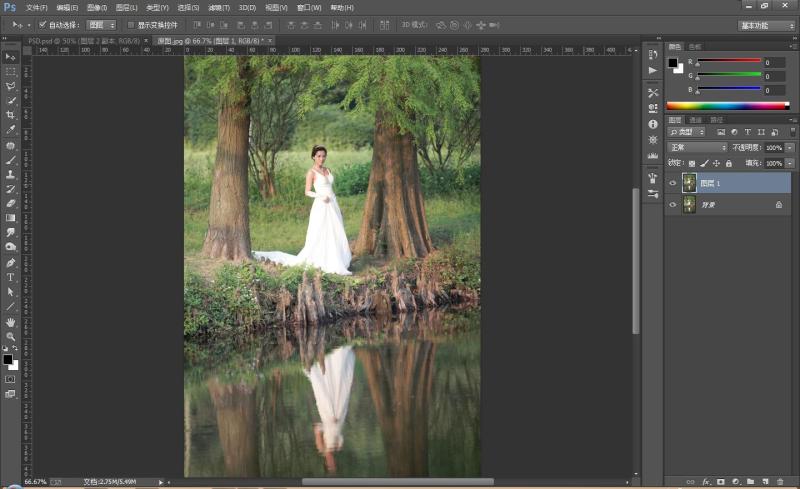
Task: Open the Brush Presets panel icon
Action: [x=653, y=193]
